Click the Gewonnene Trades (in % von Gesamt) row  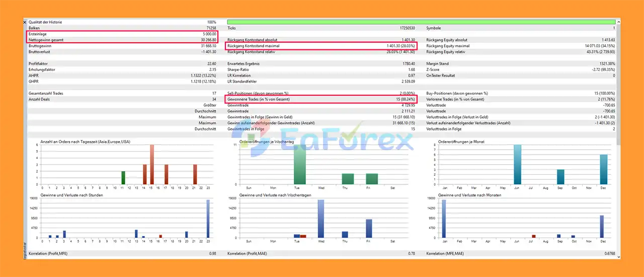tap(321, 99)
